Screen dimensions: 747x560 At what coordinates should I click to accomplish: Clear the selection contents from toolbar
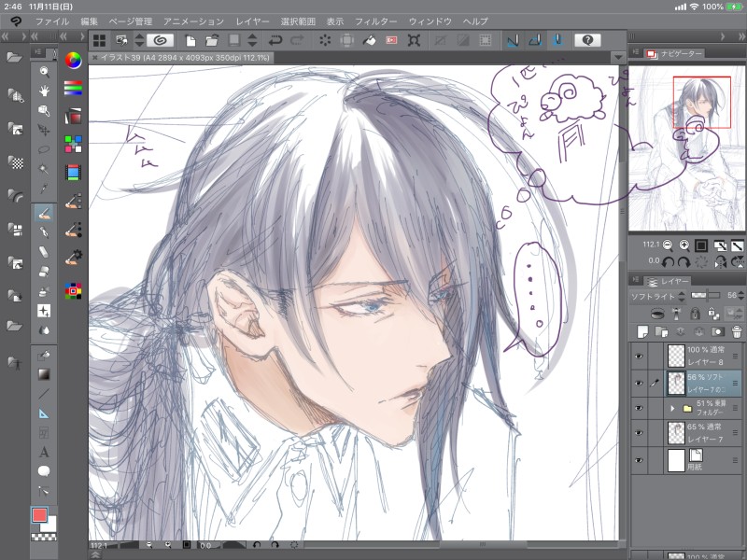325,40
